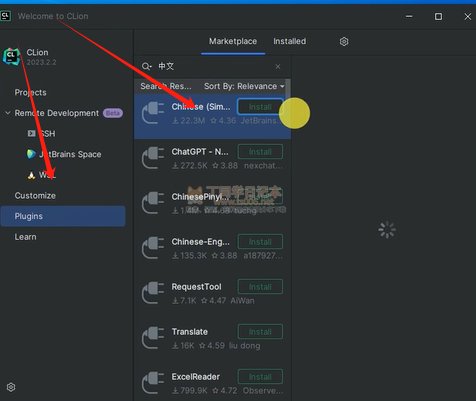Click ChatGPT plugin icon

[x=153, y=158]
